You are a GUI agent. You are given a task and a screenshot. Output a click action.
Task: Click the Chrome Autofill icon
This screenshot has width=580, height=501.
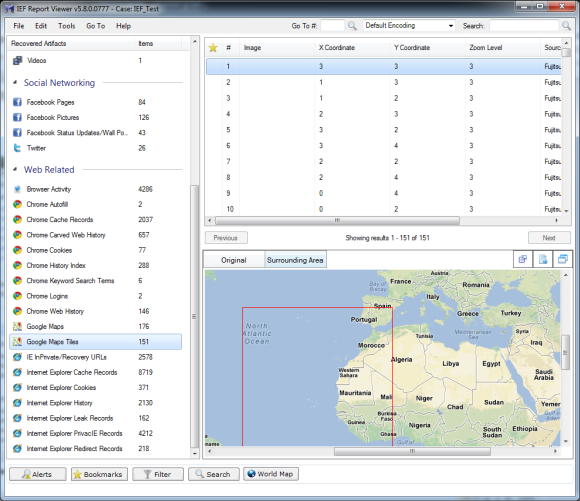click(17, 204)
